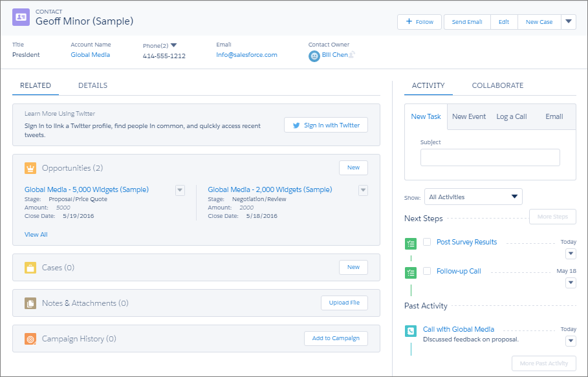Screen dimensions: 588x377
Task: Switch to the Details tab
Action: coord(93,85)
